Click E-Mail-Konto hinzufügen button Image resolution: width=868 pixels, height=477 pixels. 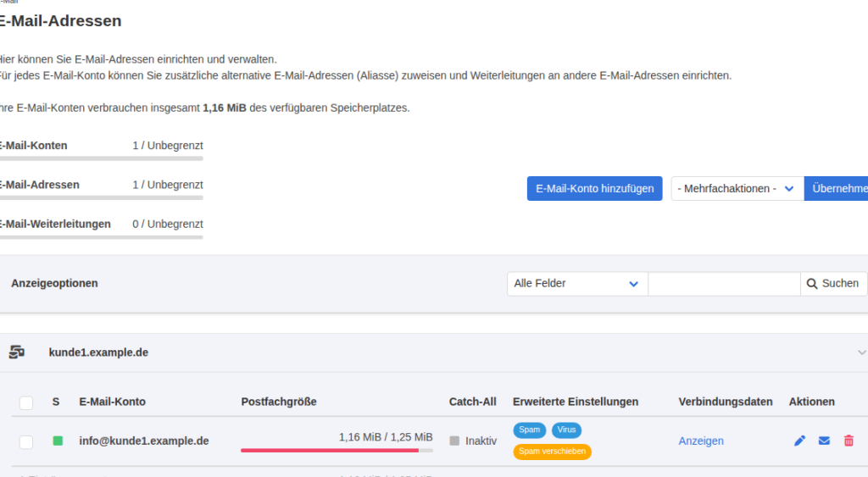pos(594,189)
